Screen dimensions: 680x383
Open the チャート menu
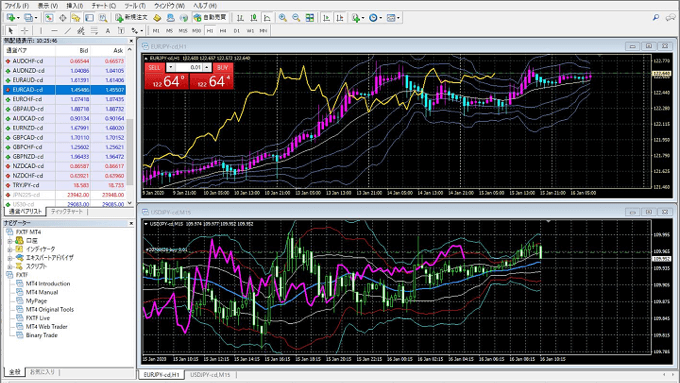click(104, 6)
